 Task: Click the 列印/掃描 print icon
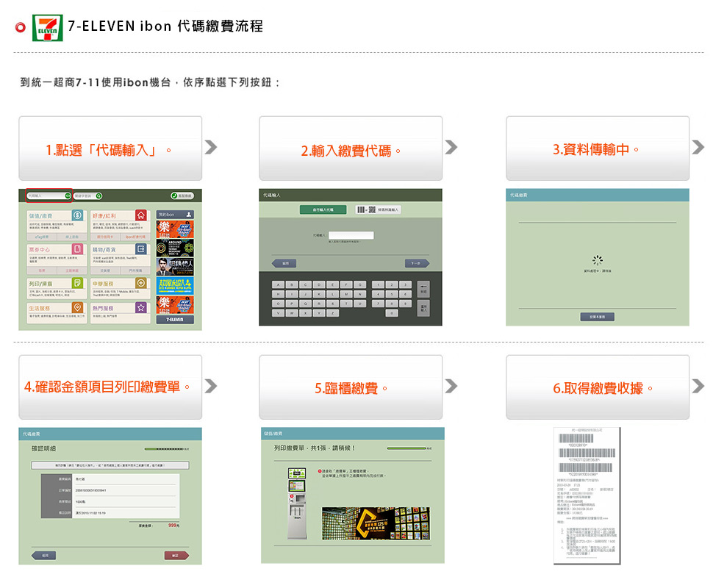point(78,283)
